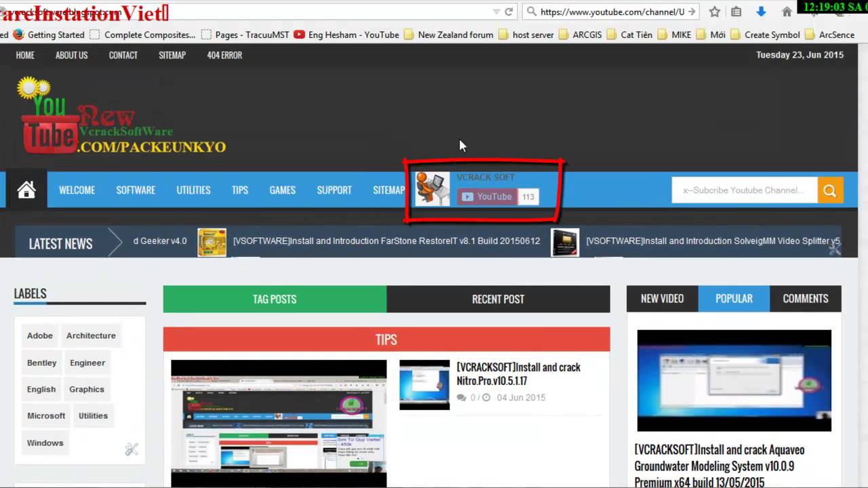Open the bookmarks list icon

(736, 12)
